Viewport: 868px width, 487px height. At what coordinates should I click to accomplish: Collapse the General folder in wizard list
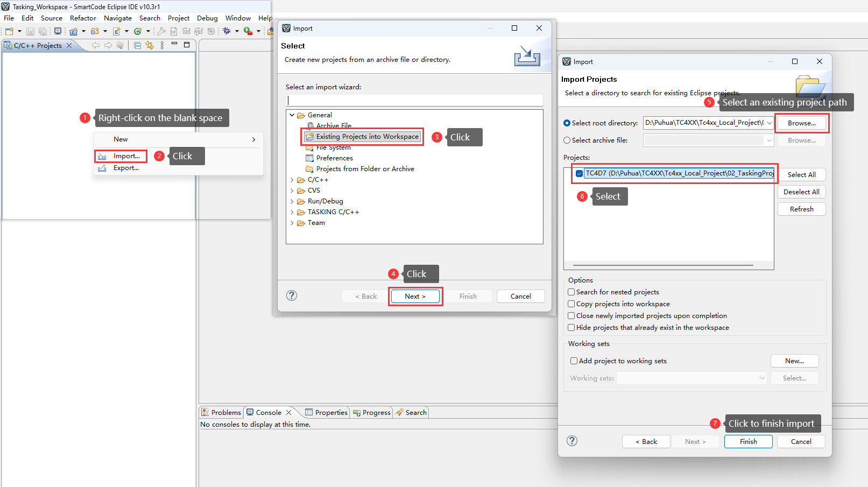[292, 115]
